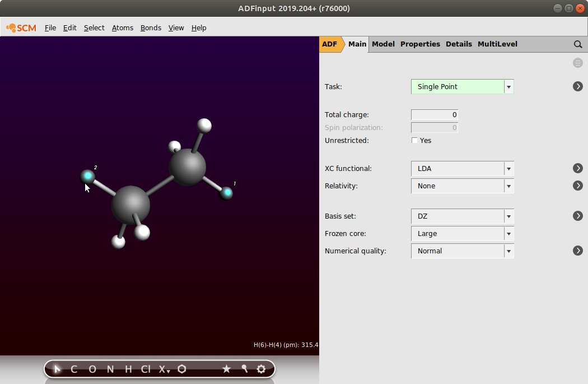The width and height of the screenshot is (588, 384).
Task: Enable the Unrestricted Yes checkbox
Action: (x=415, y=141)
